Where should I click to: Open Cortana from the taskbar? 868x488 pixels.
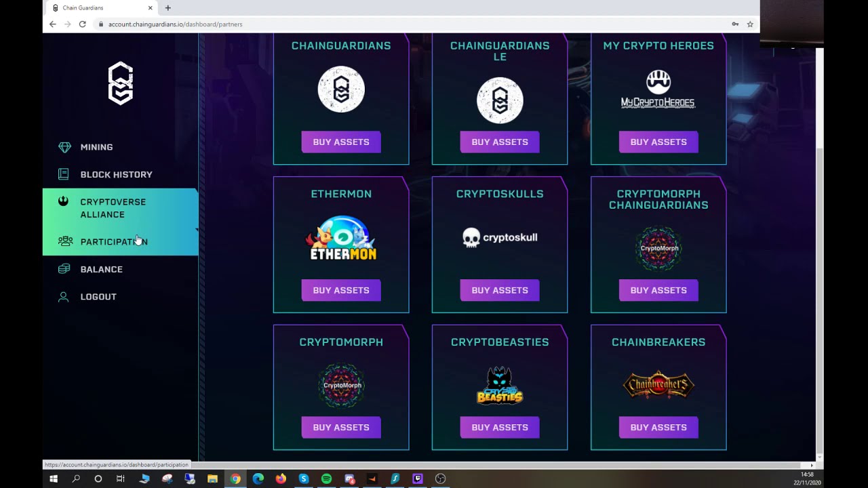[x=98, y=479]
